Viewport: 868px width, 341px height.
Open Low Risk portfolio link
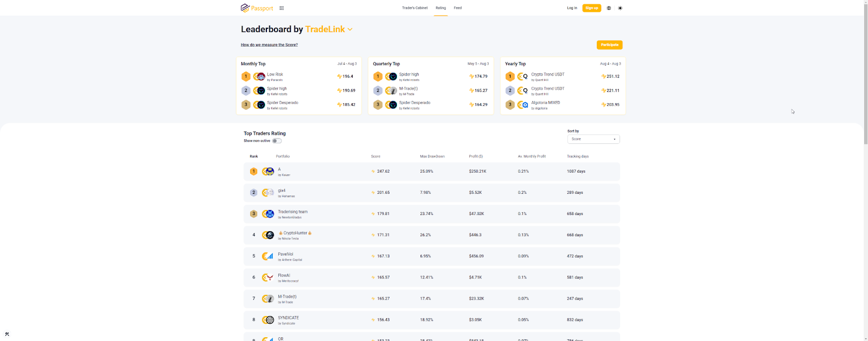coord(275,74)
